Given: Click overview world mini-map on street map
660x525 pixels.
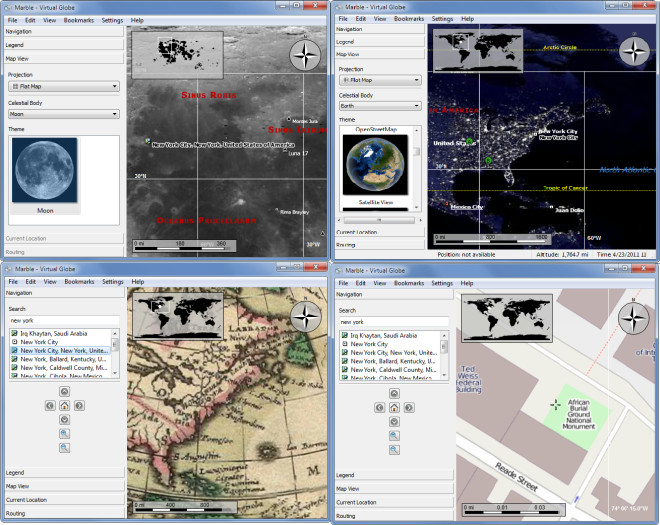Looking at the screenshot, I should tap(507, 317).
